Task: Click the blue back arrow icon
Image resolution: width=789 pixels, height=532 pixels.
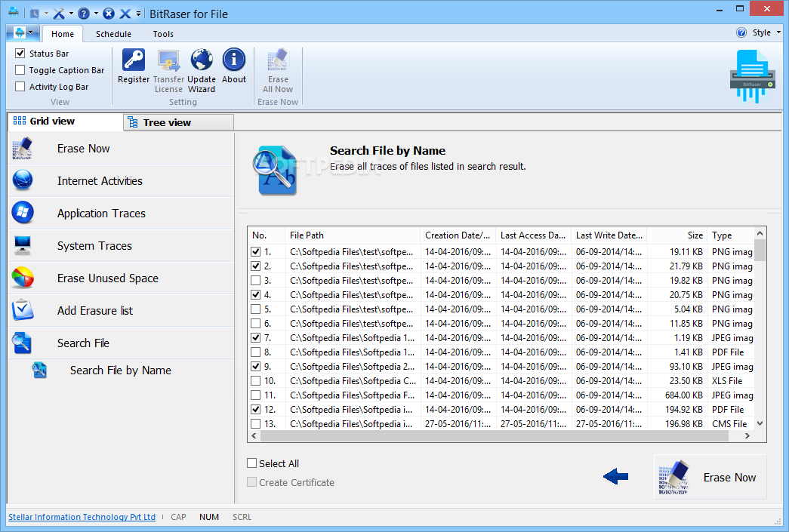Action: (x=616, y=476)
